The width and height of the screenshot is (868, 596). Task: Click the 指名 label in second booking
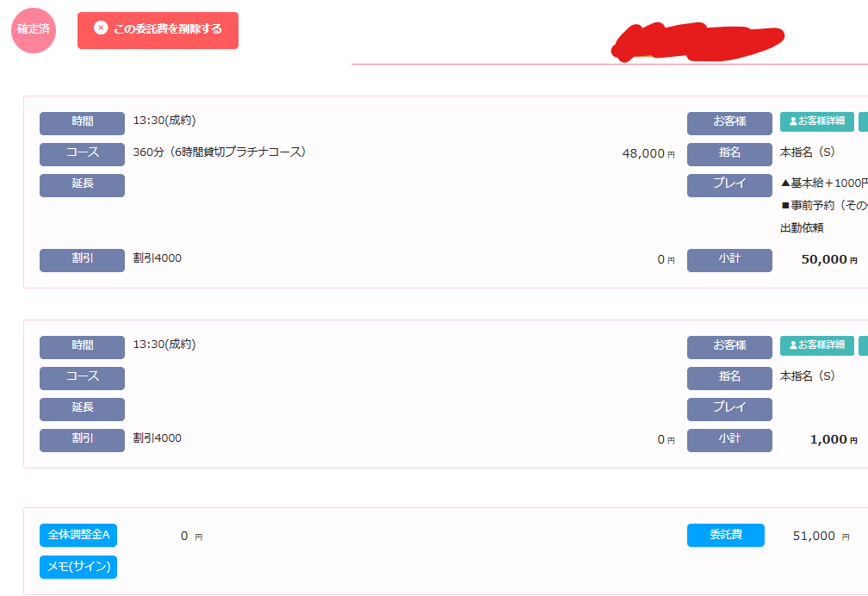tap(729, 378)
